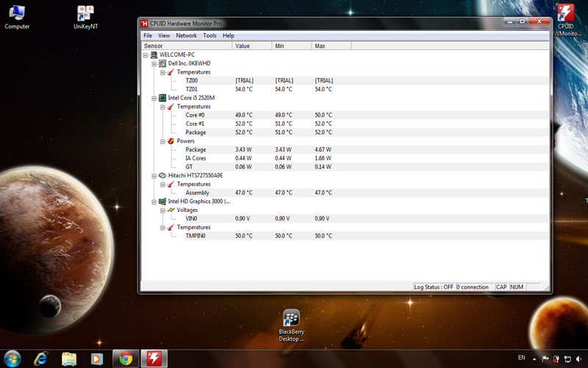Select the Assembly temperature row
588x368 pixels.
click(367, 193)
